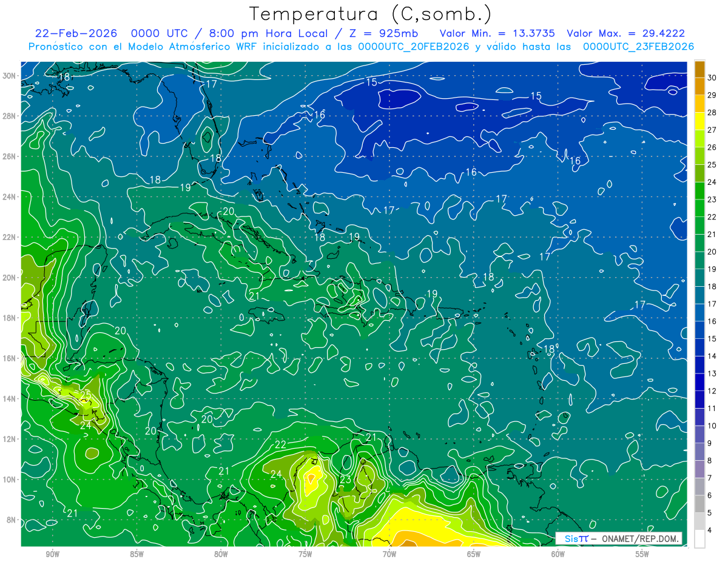Click the "25" contour label over Central America
Image resolution: width=728 pixels, height=562 pixels.
click(86, 395)
